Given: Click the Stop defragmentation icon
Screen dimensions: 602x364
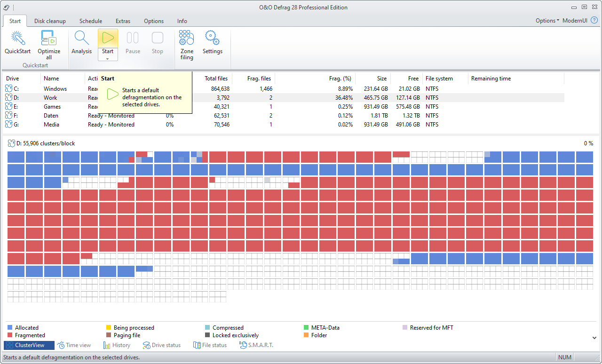Looking at the screenshot, I should (x=158, y=38).
